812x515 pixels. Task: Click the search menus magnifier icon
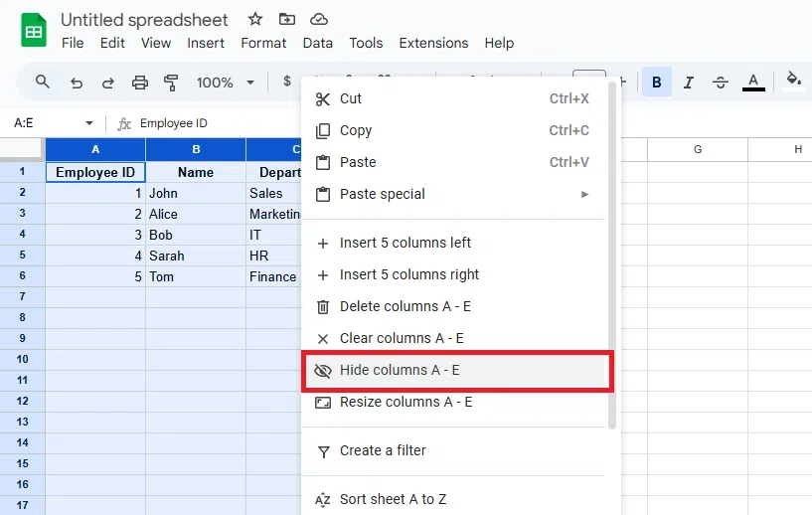[42, 82]
